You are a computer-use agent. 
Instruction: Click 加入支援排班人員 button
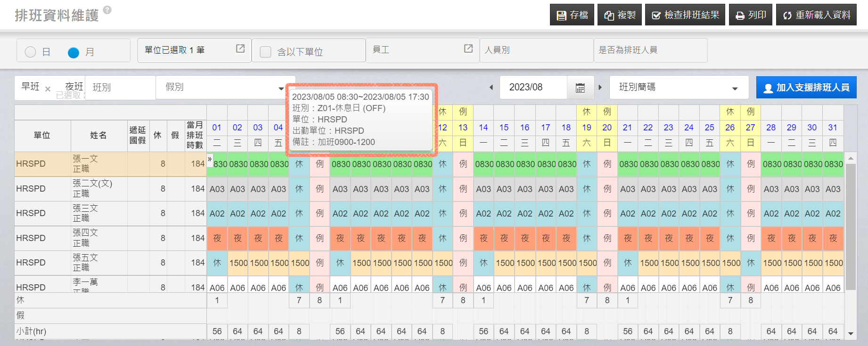click(x=806, y=88)
